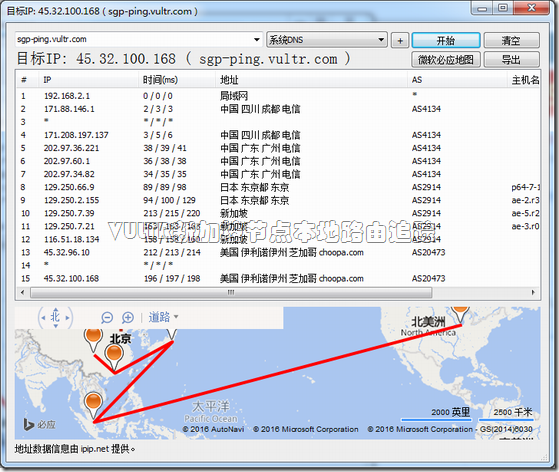The height and width of the screenshot is (472, 559).
Task: Maximize the traceroute window
Action: tap(503, 8)
